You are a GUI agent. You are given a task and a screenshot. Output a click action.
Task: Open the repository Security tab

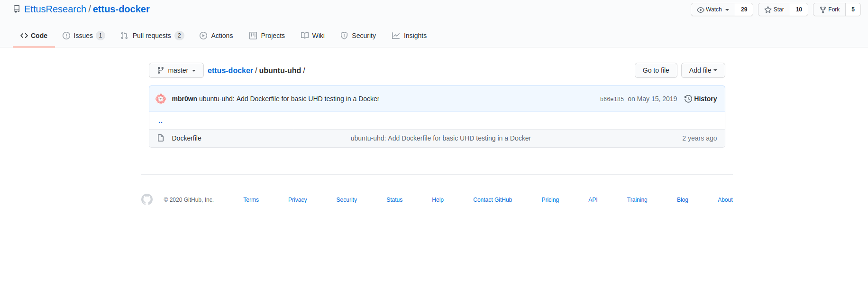(x=358, y=36)
